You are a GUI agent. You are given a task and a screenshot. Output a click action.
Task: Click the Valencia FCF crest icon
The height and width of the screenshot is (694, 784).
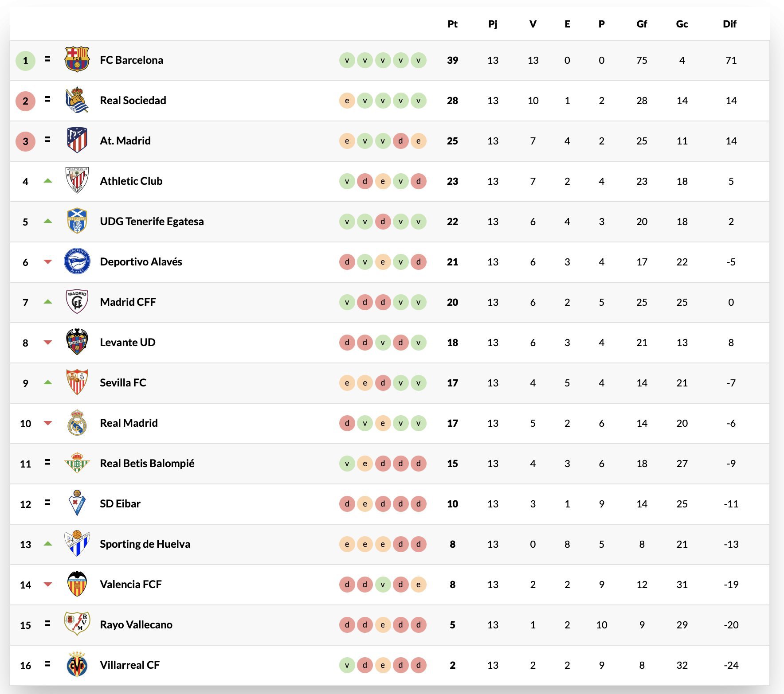[77, 584]
